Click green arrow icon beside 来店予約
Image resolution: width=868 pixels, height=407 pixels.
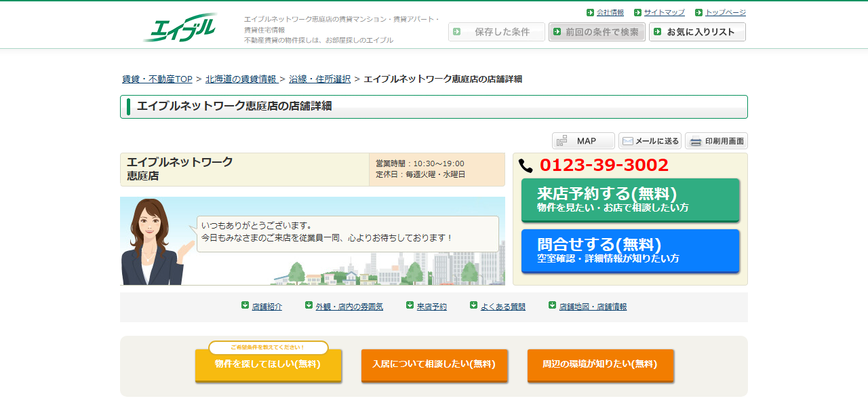point(410,305)
